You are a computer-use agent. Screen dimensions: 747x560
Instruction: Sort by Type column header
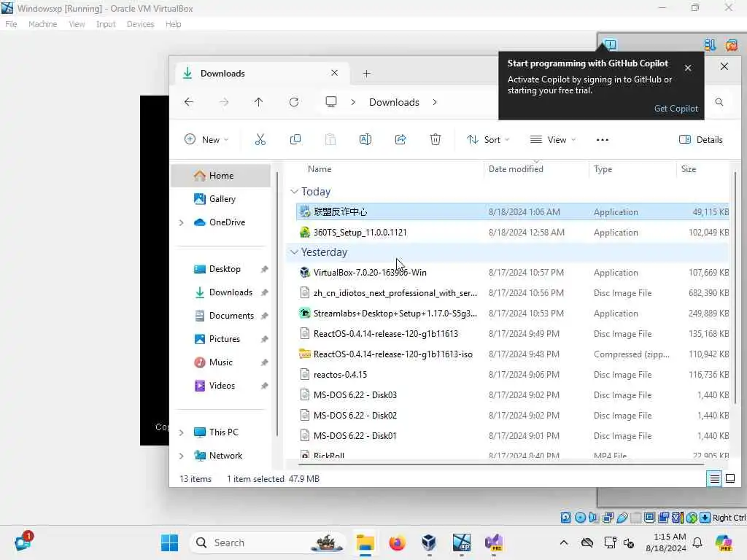coord(603,169)
